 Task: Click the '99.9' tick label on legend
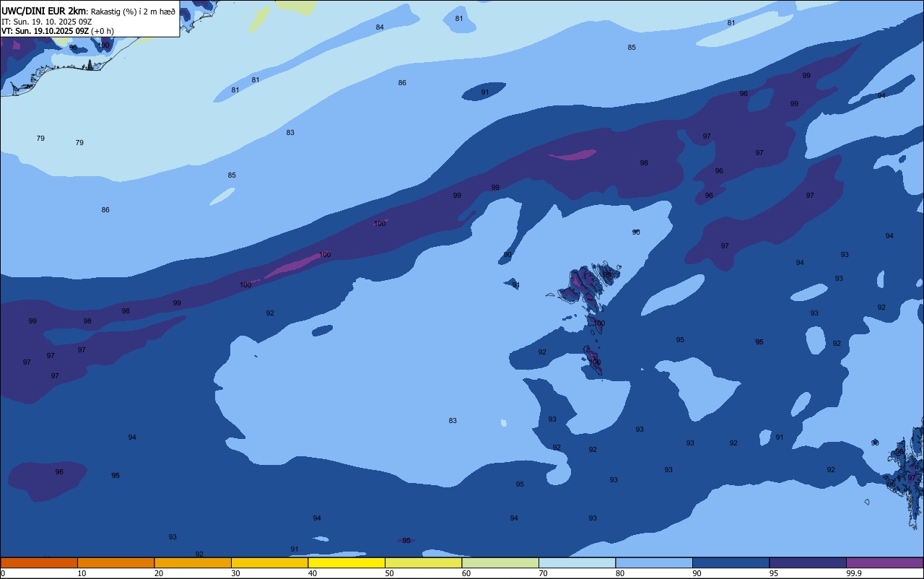point(855,573)
